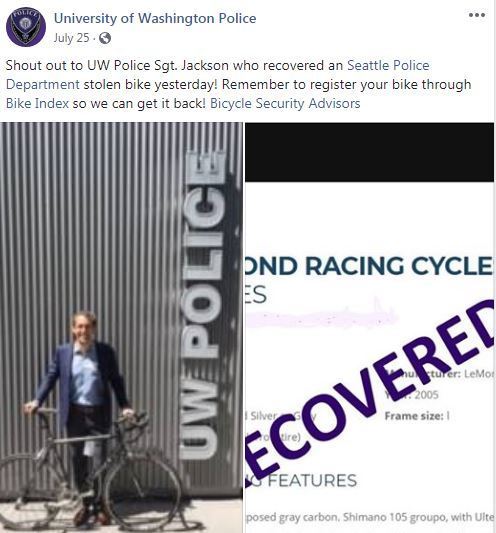Click the FEATURES heading in listing image
The height and width of the screenshot is (533, 496).
pos(312,481)
